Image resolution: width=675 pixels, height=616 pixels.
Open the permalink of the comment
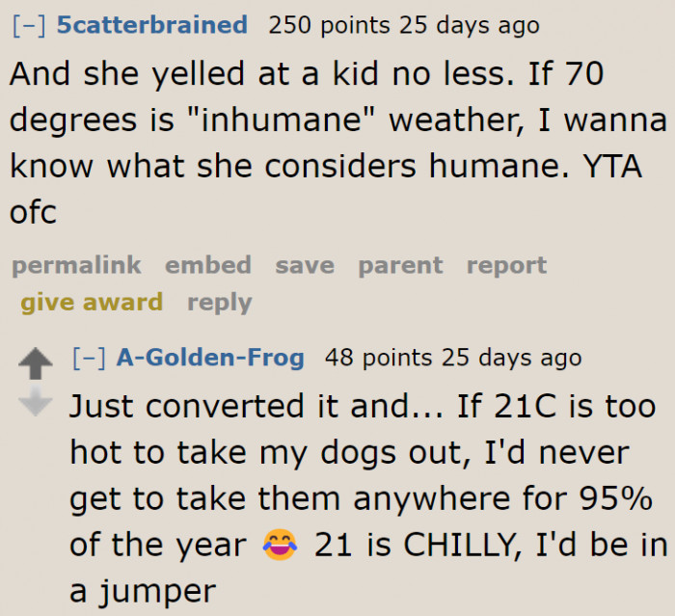click(x=76, y=265)
